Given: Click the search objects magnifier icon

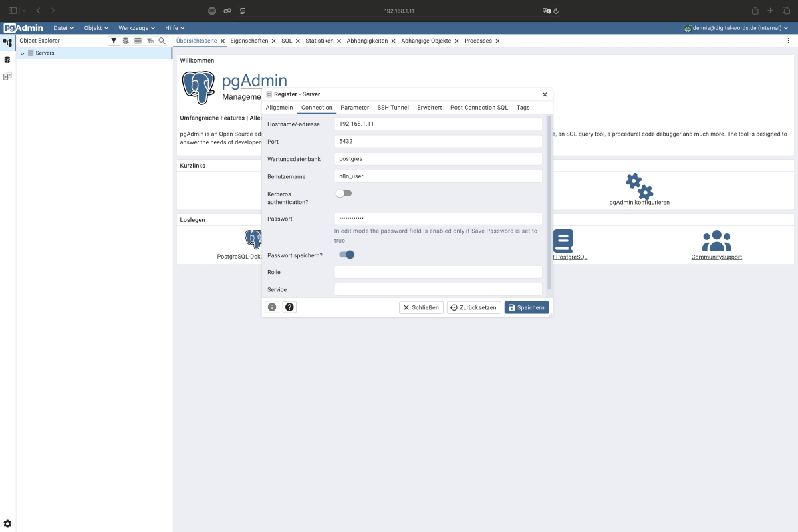Looking at the screenshot, I should pos(162,41).
